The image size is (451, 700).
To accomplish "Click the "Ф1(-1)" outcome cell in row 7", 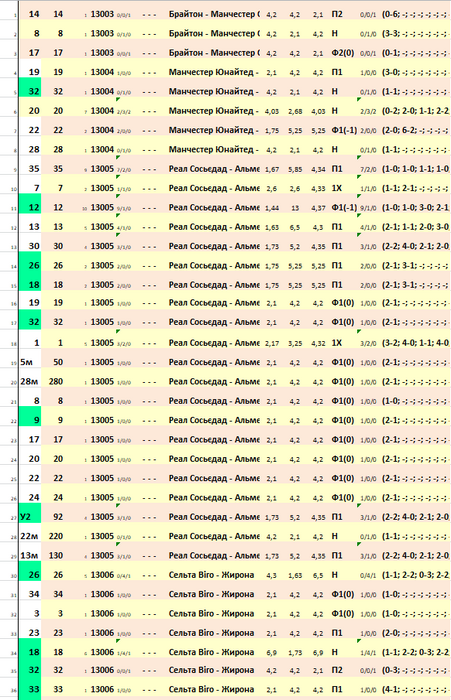I will click(343, 130).
